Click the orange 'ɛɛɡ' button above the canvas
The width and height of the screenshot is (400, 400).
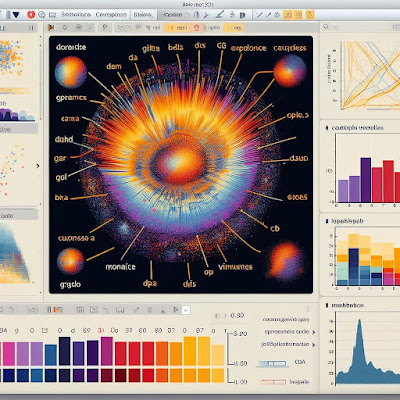234,28
